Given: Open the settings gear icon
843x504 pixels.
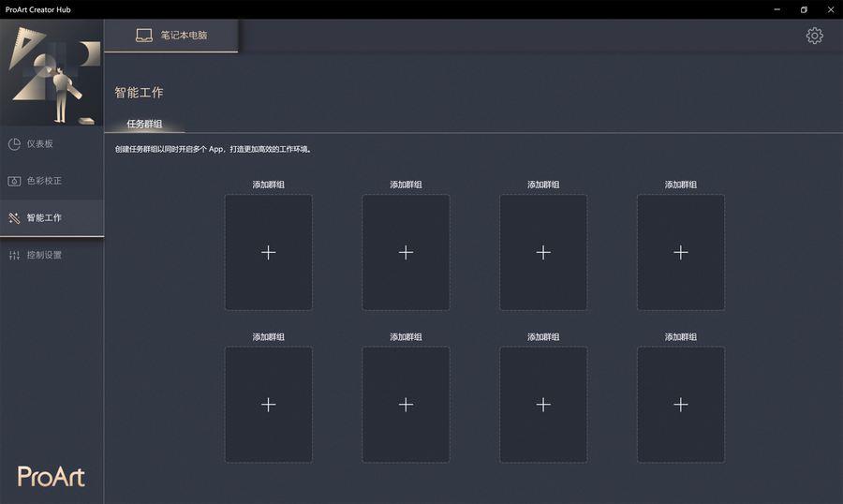Looking at the screenshot, I should [x=814, y=36].
